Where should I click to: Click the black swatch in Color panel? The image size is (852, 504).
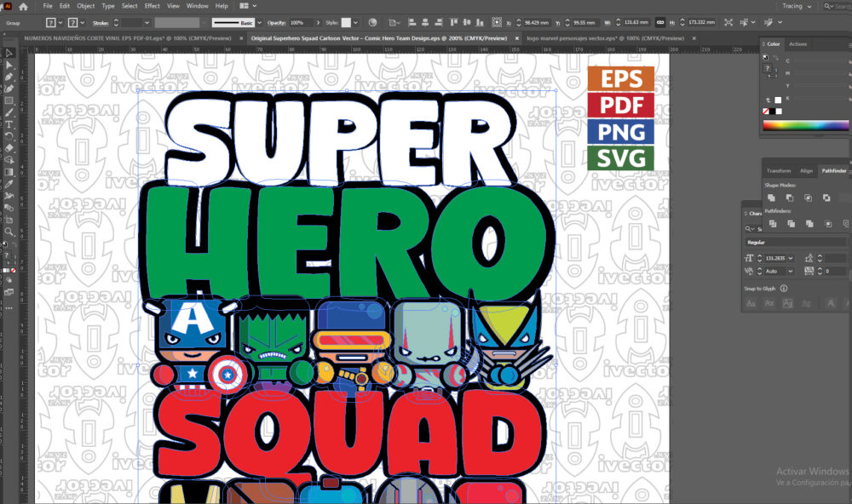772,112
